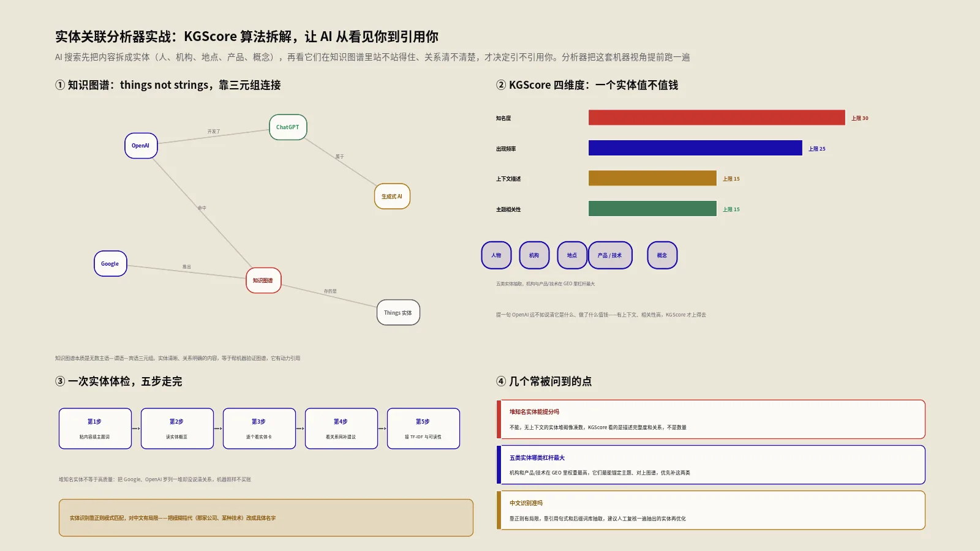Viewport: 980px width, 551px height.
Task: Click the caption beginning 提一句 OpenAI
Action: (601, 315)
